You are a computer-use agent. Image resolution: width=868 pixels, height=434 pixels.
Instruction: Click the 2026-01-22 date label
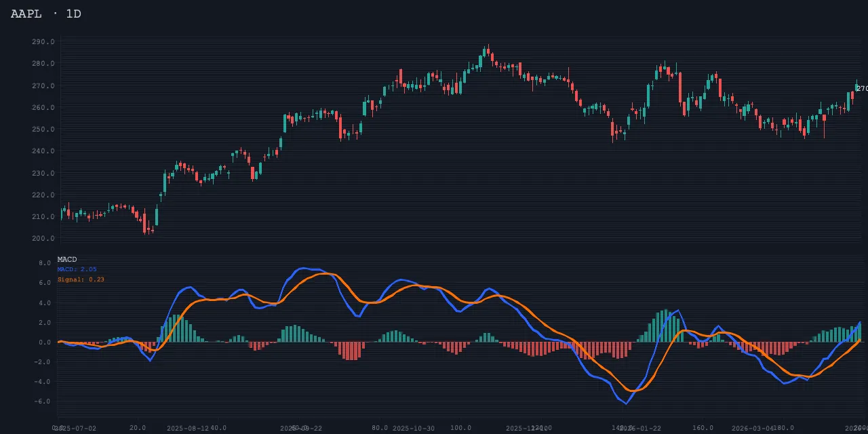tap(640, 429)
